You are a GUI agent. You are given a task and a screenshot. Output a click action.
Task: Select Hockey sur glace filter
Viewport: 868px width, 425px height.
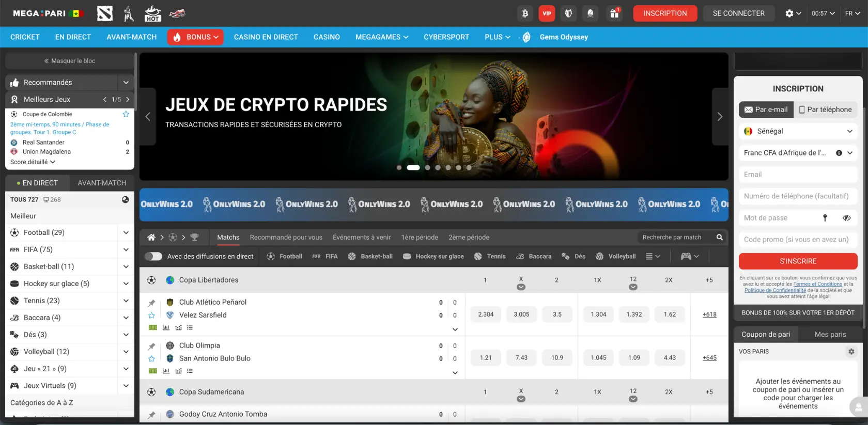[433, 256]
